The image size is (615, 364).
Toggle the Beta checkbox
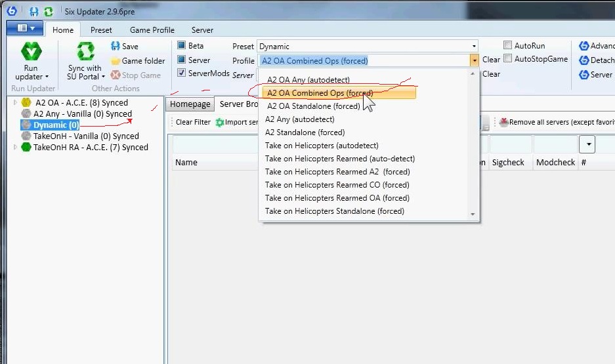[181, 45]
